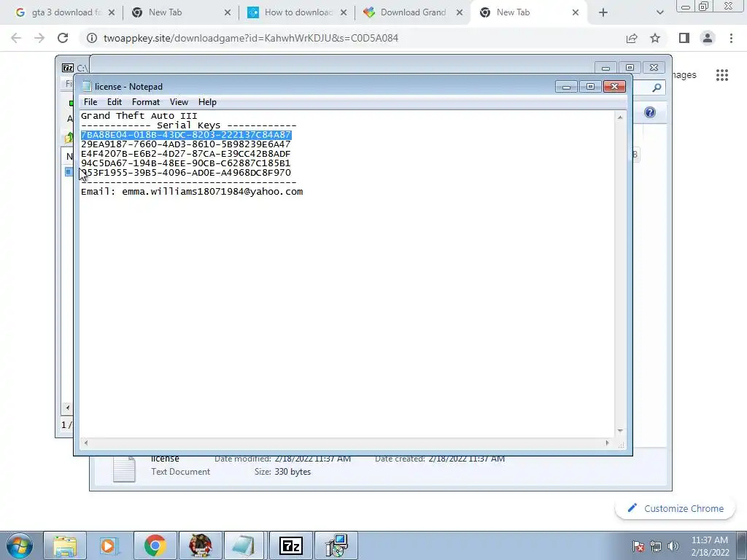747x560 pixels.
Task: Open Windows Media Player taskbar icon
Action: click(109, 545)
